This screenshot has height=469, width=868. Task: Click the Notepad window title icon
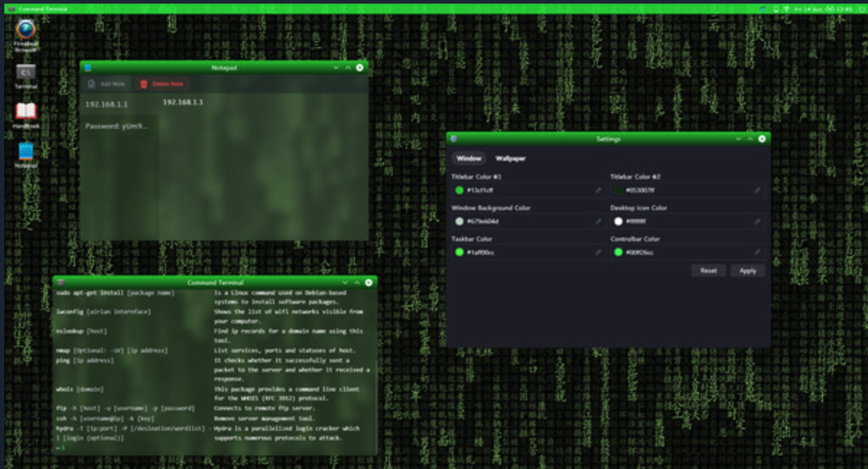88,68
